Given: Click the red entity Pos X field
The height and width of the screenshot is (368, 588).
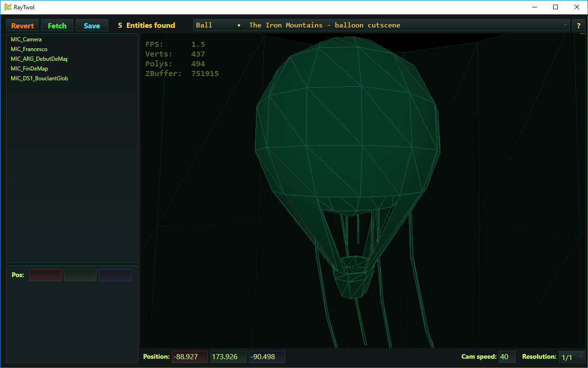Looking at the screenshot, I should coord(46,275).
